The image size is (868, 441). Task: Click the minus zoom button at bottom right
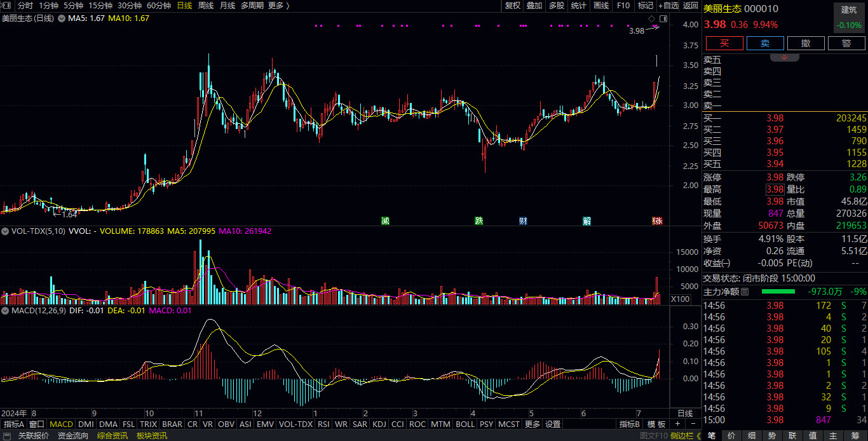point(692,424)
